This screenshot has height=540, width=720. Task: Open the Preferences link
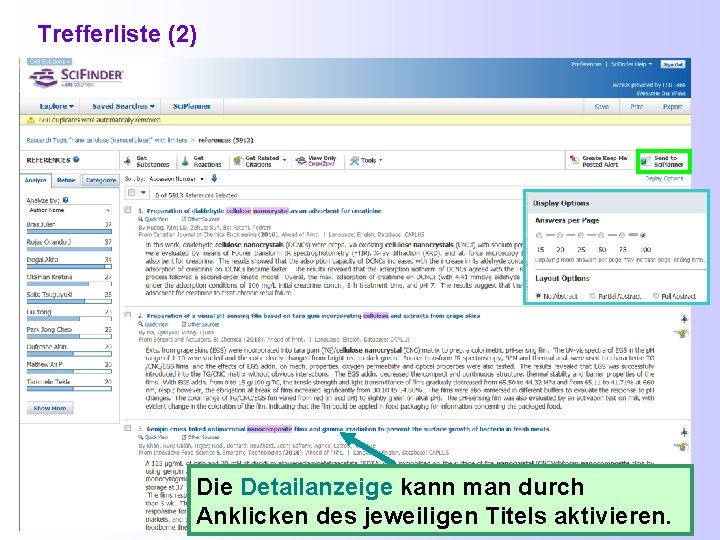[586, 64]
